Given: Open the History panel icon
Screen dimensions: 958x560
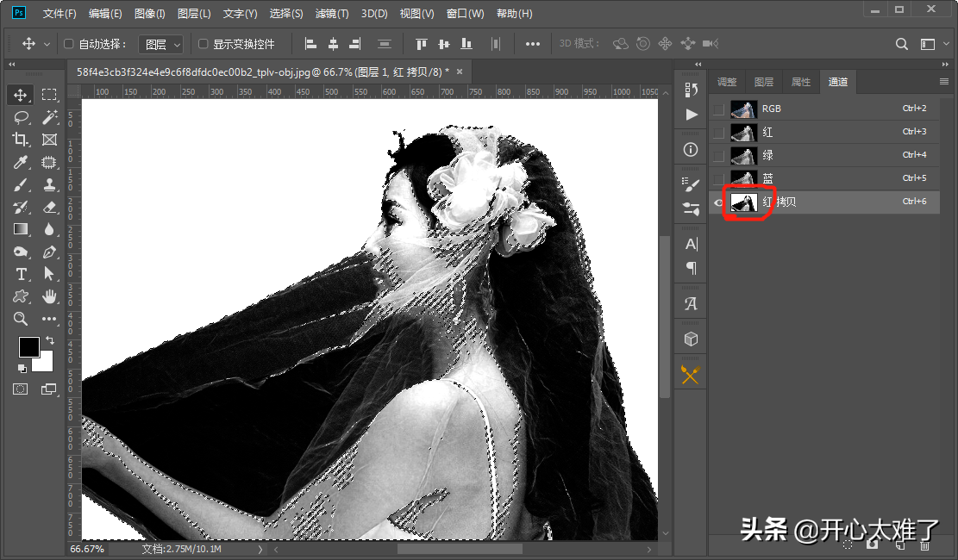Looking at the screenshot, I should click(691, 90).
